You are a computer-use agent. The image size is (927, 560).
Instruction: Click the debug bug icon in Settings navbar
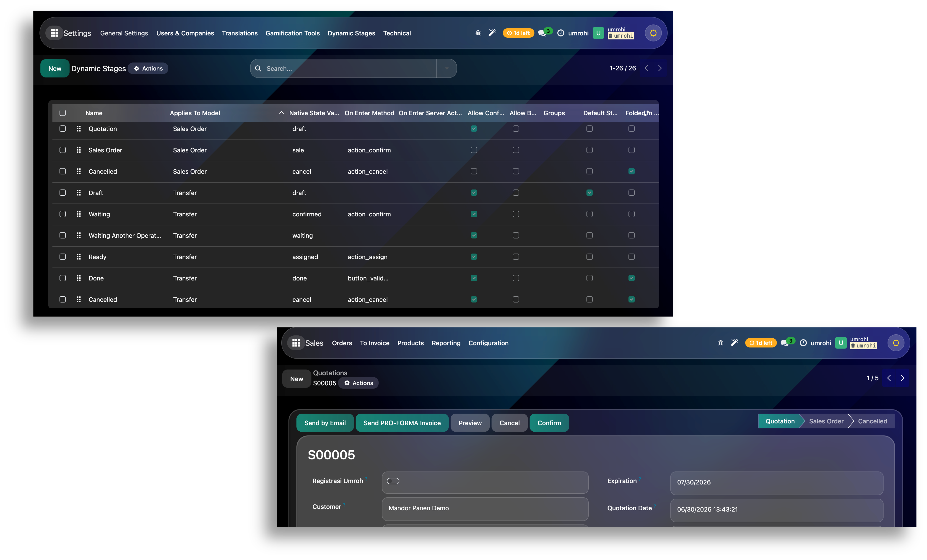[x=478, y=33]
